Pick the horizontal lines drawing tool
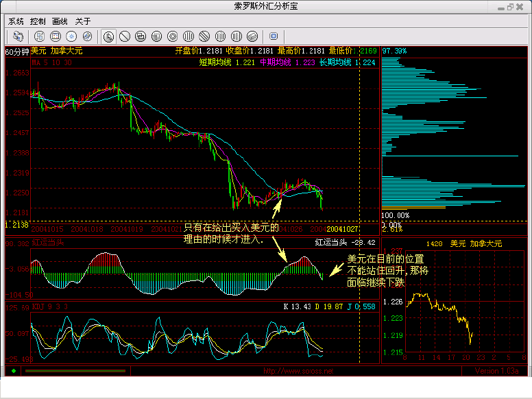The width and height of the screenshot is (532, 399). tap(156, 36)
